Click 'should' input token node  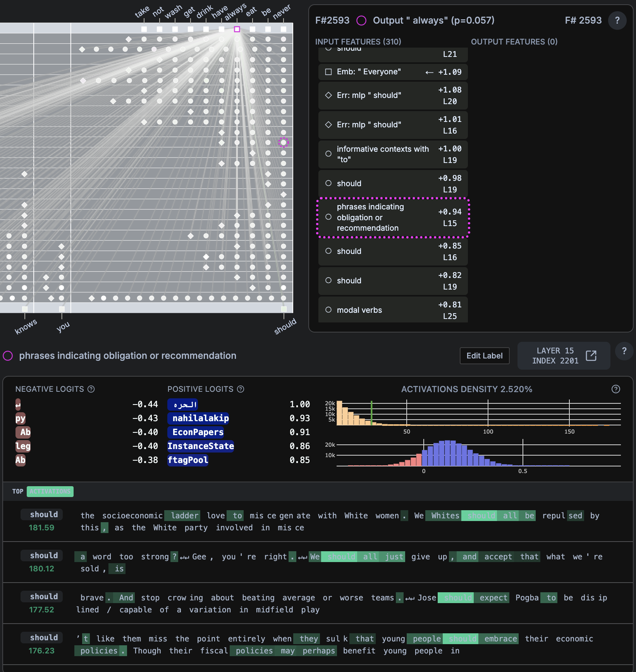pyautogui.click(x=284, y=309)
